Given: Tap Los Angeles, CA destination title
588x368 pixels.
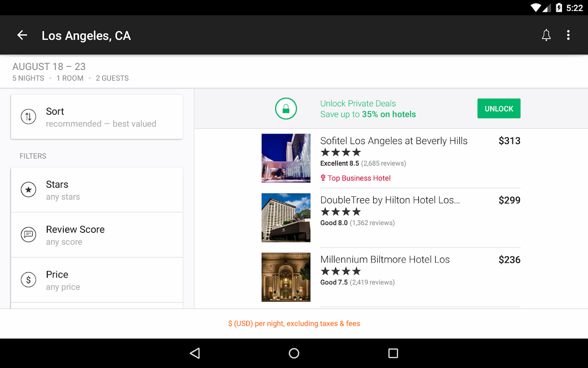Looking at the screenshot, I should 86,36.
